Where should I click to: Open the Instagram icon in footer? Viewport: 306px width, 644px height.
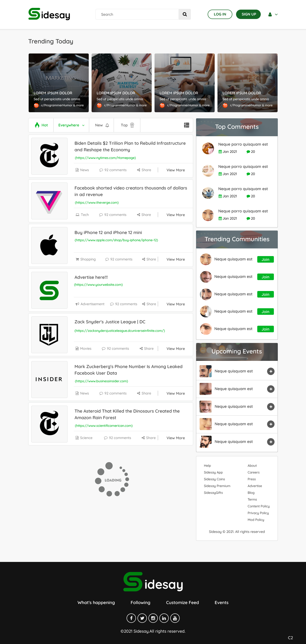point(153,618)
